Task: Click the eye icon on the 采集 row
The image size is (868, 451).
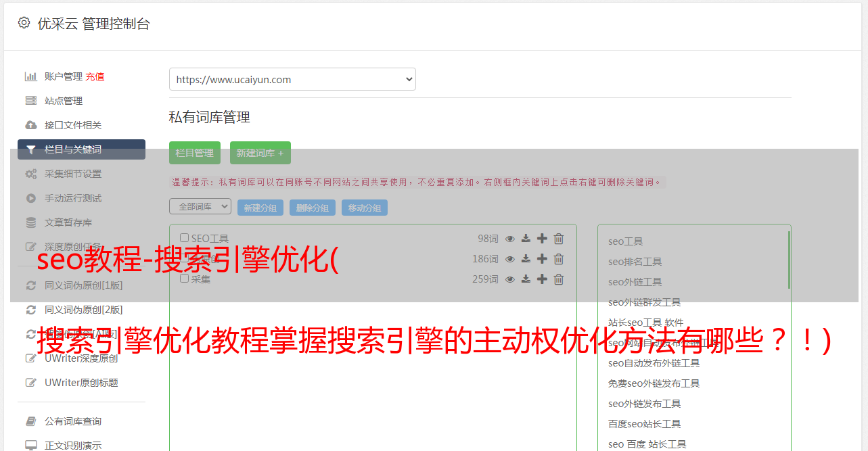Action: (x=510, y=279)
